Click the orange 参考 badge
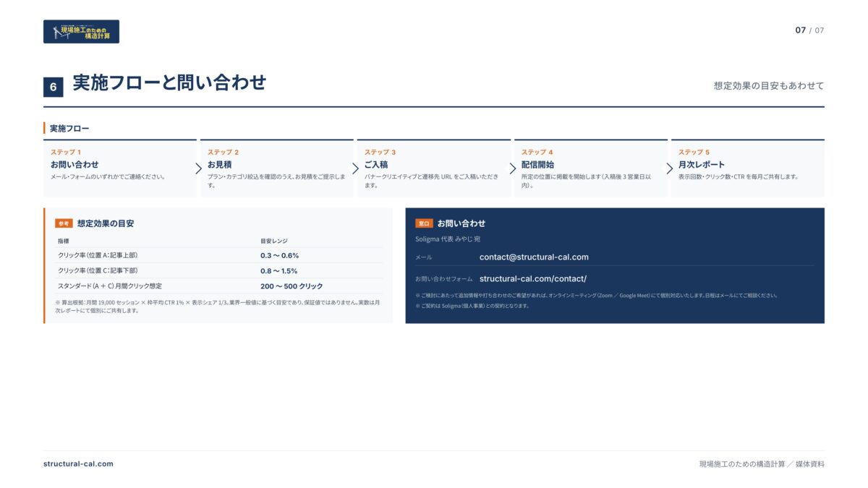The image size is (868, 488). point(64,223)
